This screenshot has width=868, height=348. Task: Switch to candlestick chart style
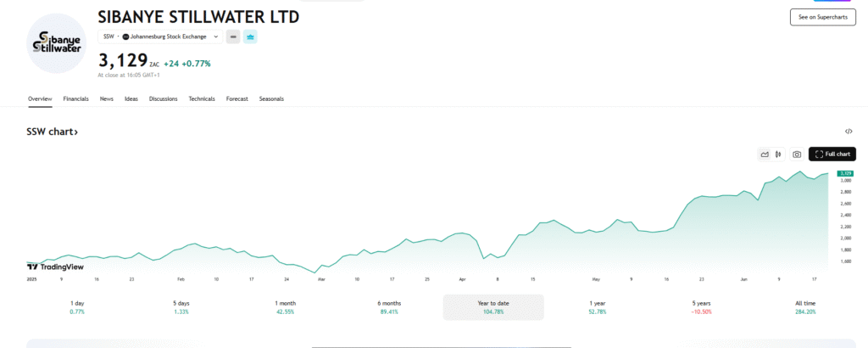778,154
